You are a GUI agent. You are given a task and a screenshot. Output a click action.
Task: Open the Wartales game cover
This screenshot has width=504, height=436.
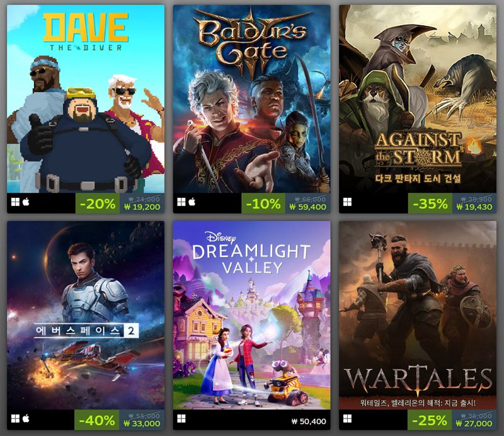click(418, 315)
